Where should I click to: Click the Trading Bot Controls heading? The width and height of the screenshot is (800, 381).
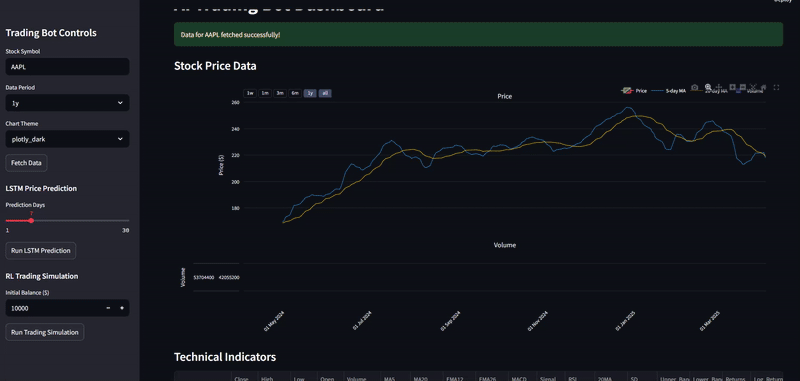(51, 33)
